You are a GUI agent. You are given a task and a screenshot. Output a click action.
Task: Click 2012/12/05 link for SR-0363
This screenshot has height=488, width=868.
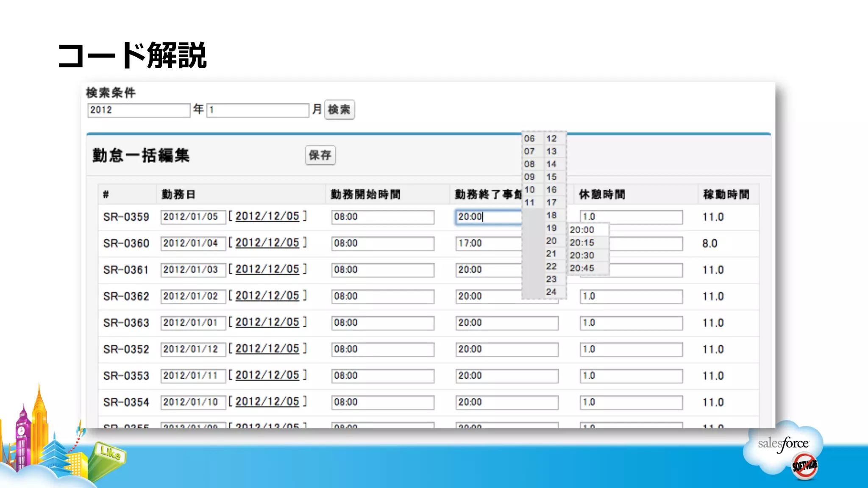pos(267,322)
